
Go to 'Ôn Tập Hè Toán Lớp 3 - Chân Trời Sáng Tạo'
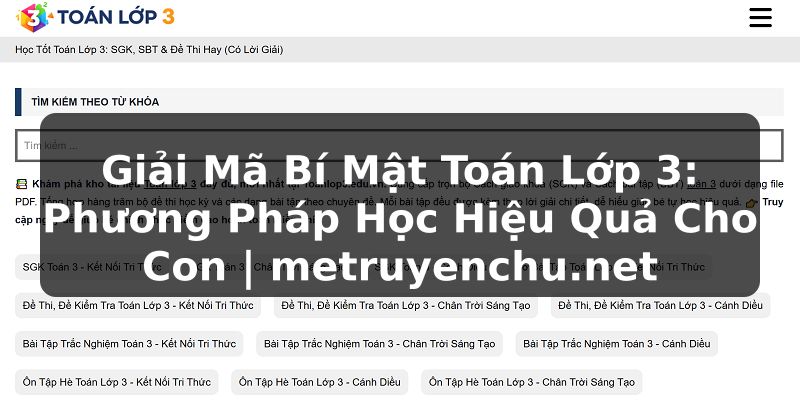[531, 382]
